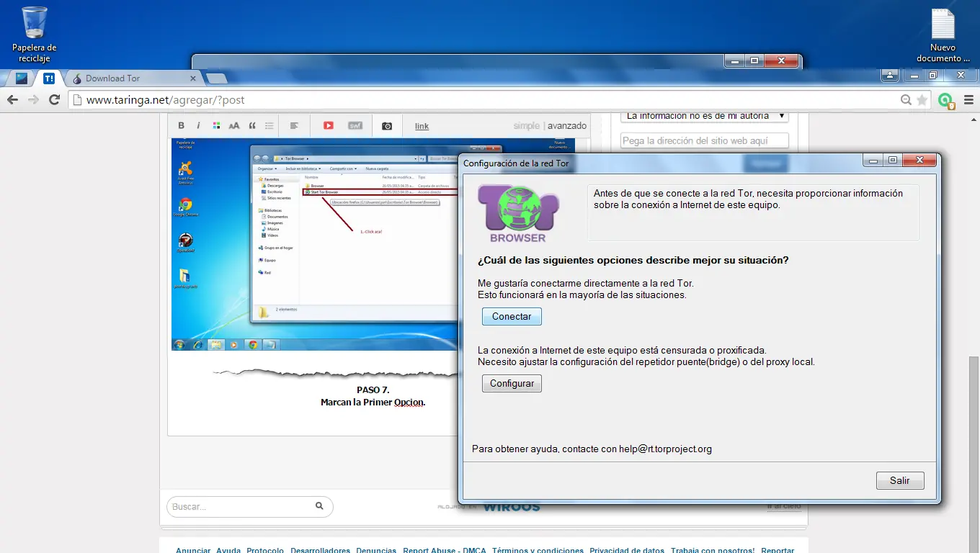Switch the editor to simple mode

click(526, 125)
